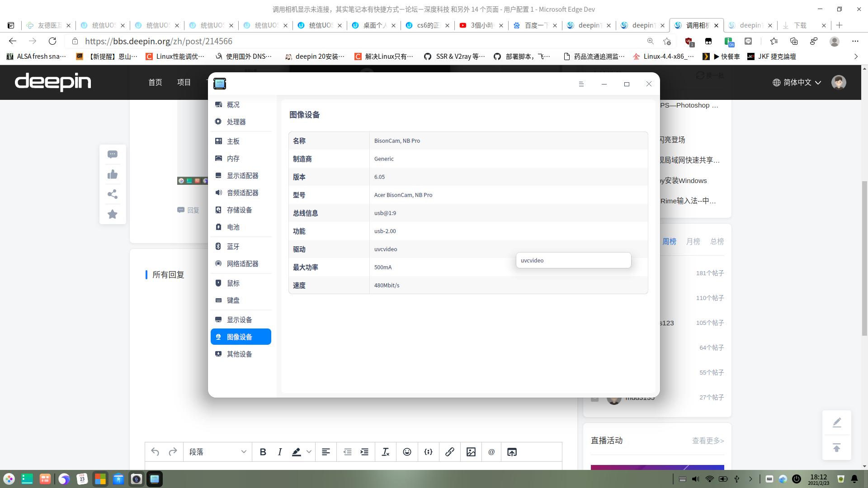Image resolution: width=868 pixels, height=488 pixels.
Task: Click 首页 in deepin navigation bar
Action: click(x=155, y=82)
